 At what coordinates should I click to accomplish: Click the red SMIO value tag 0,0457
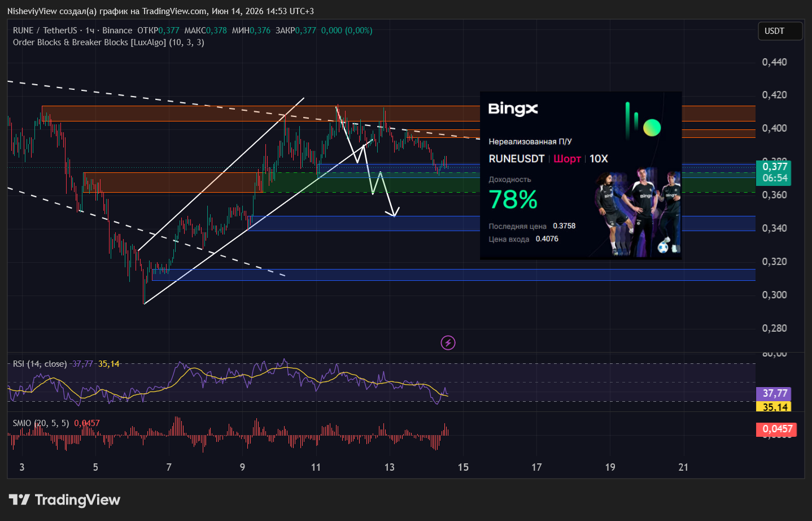(x=776, y=429)
